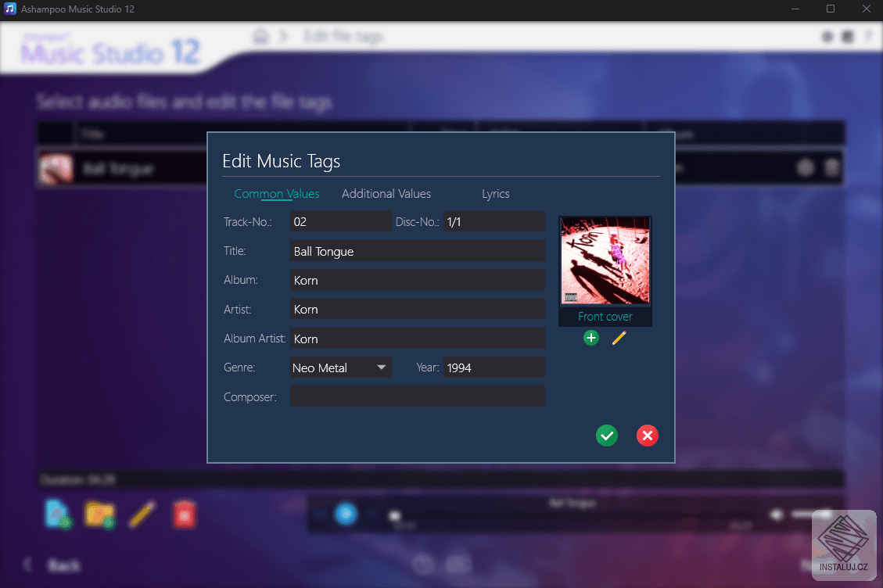Click the home icon in breadcrumb
This screenshot has width=883, height=588.
[x=260, y=38]
